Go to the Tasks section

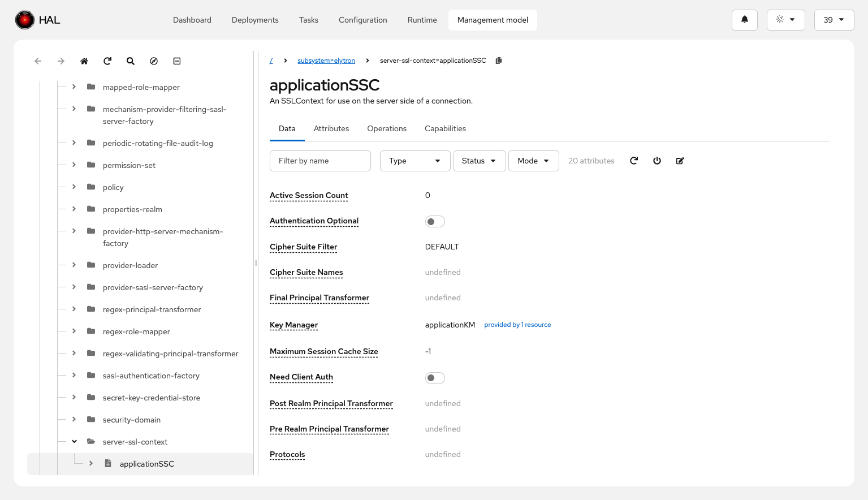click(x=309, y=20)
